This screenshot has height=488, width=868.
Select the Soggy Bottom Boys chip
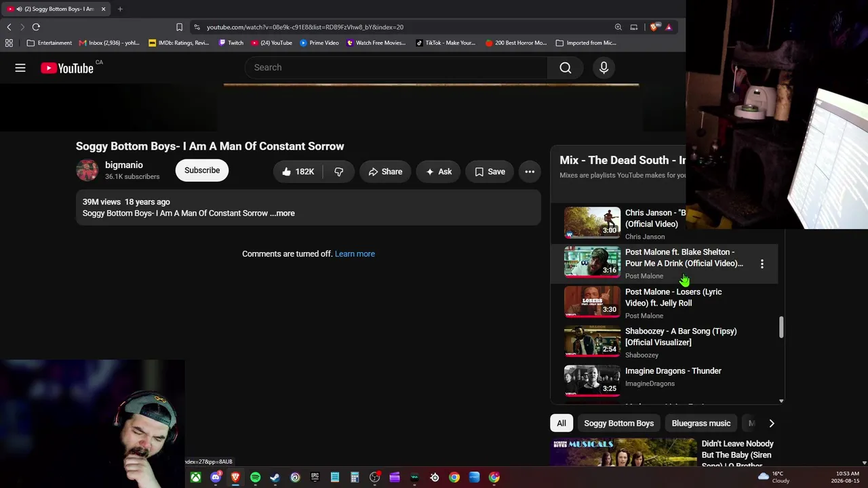pos(619,423)
